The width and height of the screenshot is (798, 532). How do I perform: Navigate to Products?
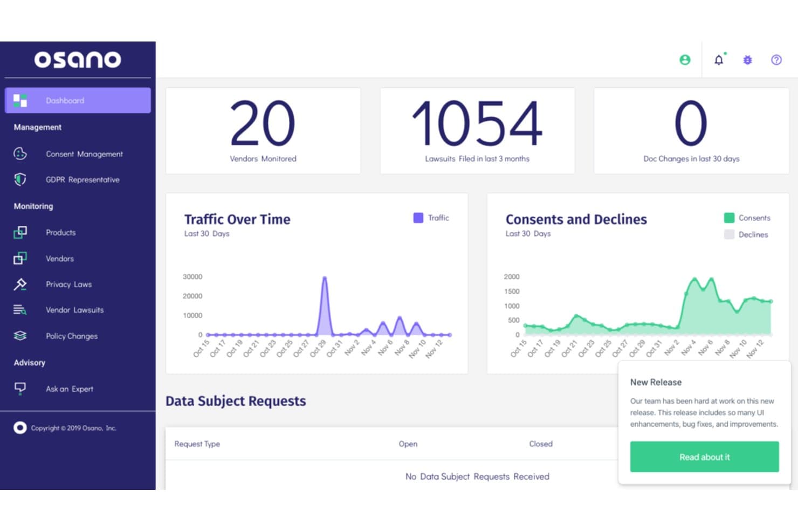click(x=60, y=232)
